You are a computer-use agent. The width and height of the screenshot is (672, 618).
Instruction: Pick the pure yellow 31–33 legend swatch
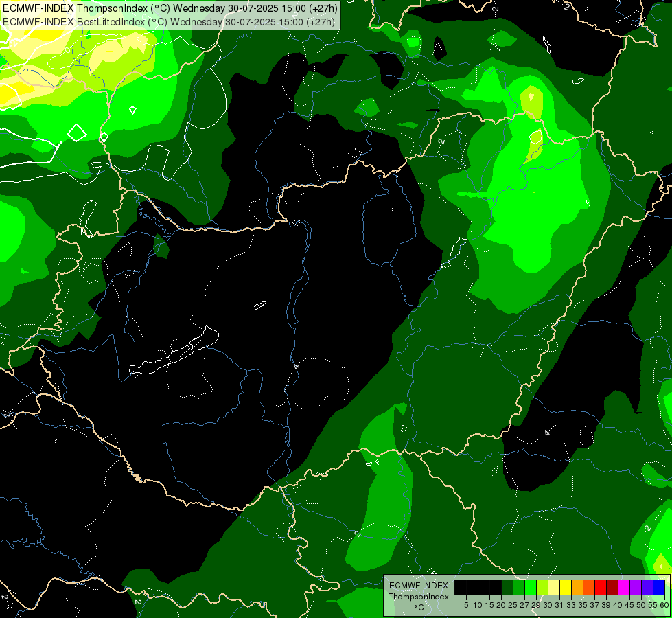point(566,587)
